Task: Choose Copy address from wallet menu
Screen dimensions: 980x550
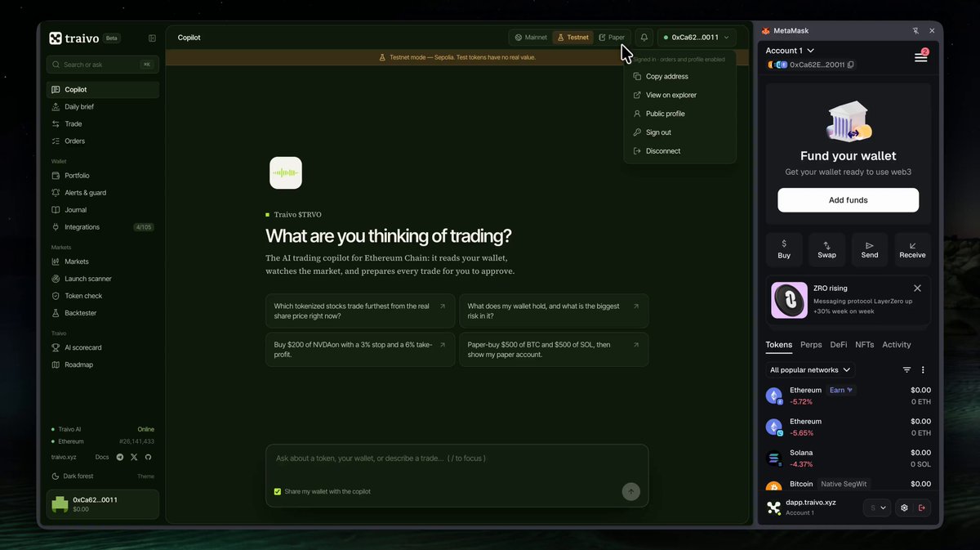Action: (x=679, y=77)
